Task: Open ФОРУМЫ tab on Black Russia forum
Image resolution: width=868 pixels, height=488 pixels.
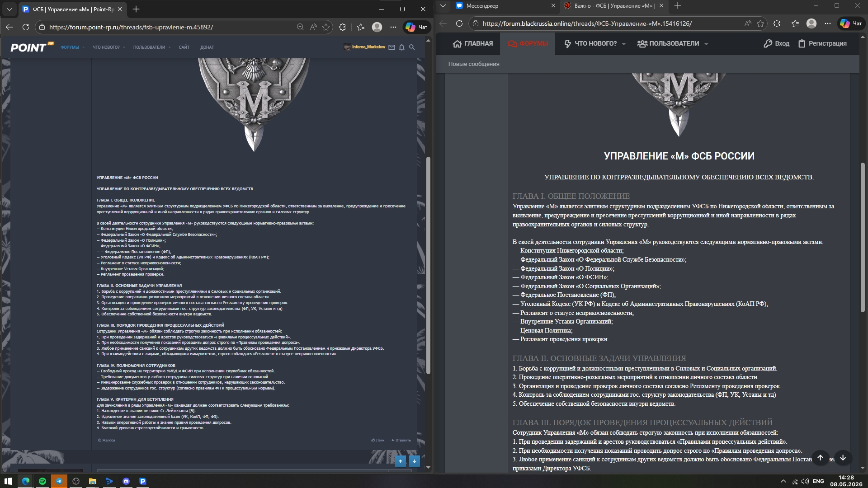Action: coord(528,44)
